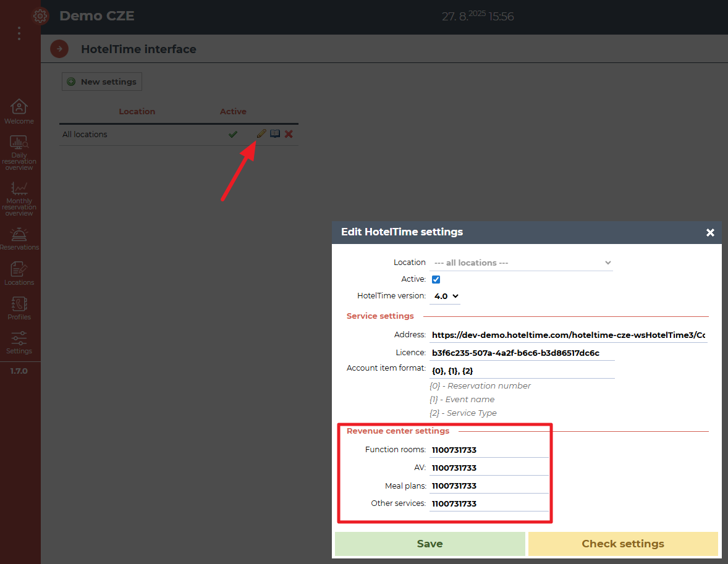728x564 pixels.
Task: Open Profiles in the sidebar
Action: click(19, 308)
